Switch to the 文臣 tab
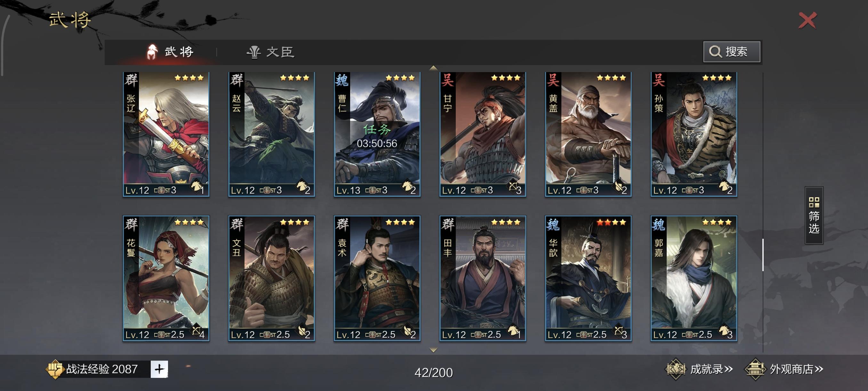Viewport: 868px width, 391px height. (x=270, y=52)
